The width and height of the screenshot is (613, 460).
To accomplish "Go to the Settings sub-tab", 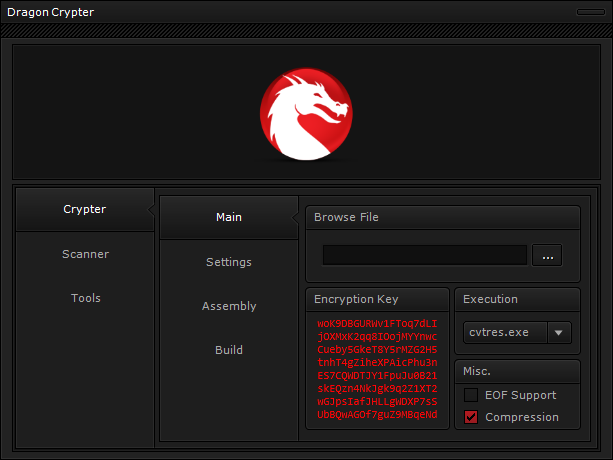I will 229,262.
